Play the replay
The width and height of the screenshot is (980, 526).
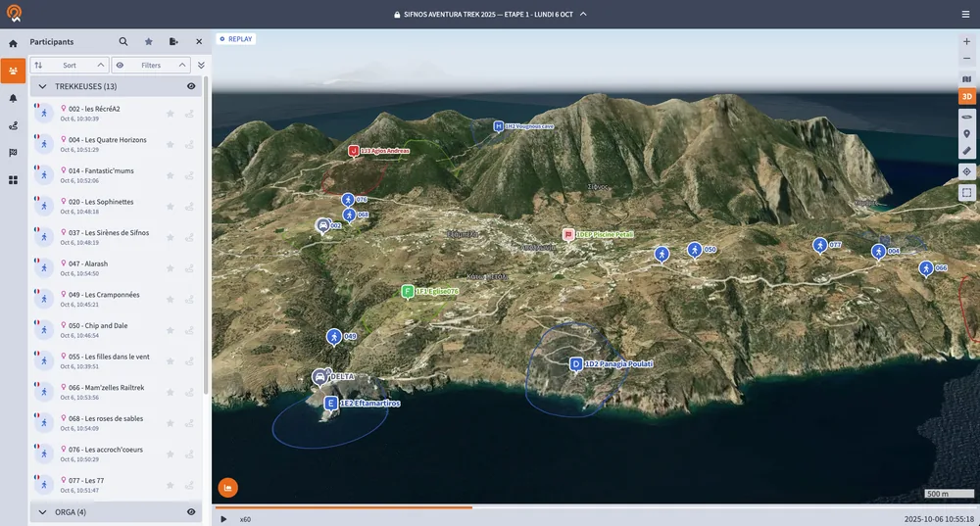223,519
